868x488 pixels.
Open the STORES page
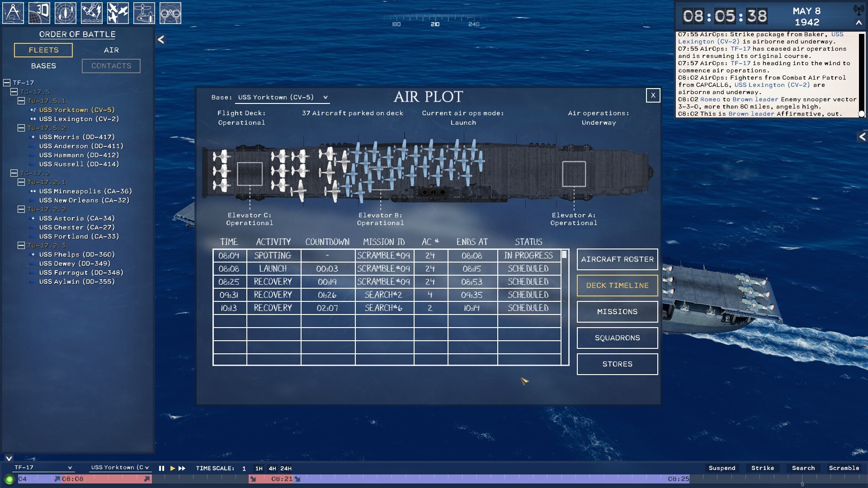(617, 364)
